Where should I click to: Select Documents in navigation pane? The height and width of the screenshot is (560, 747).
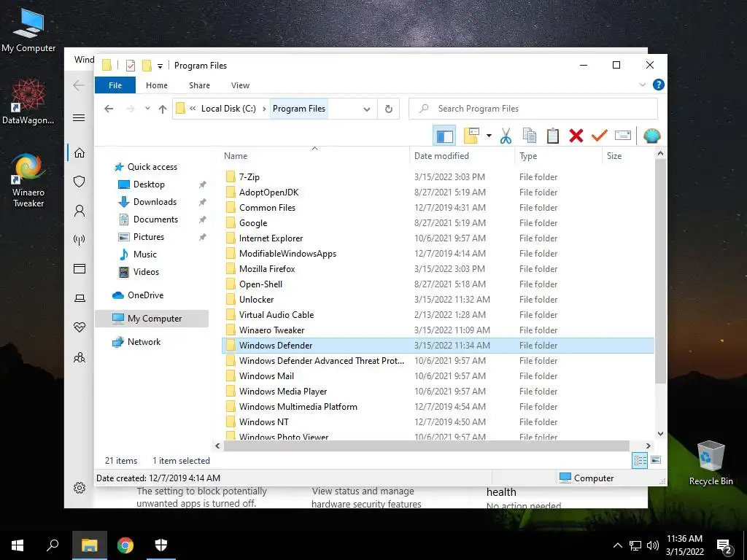(155, 219)
